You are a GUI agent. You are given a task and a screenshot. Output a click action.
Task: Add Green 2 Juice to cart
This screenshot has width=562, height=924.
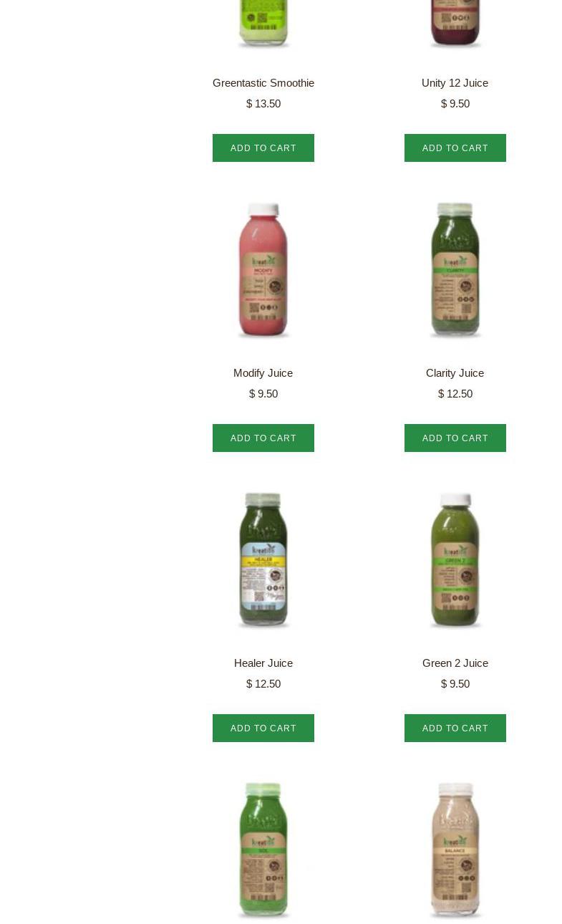455,728
